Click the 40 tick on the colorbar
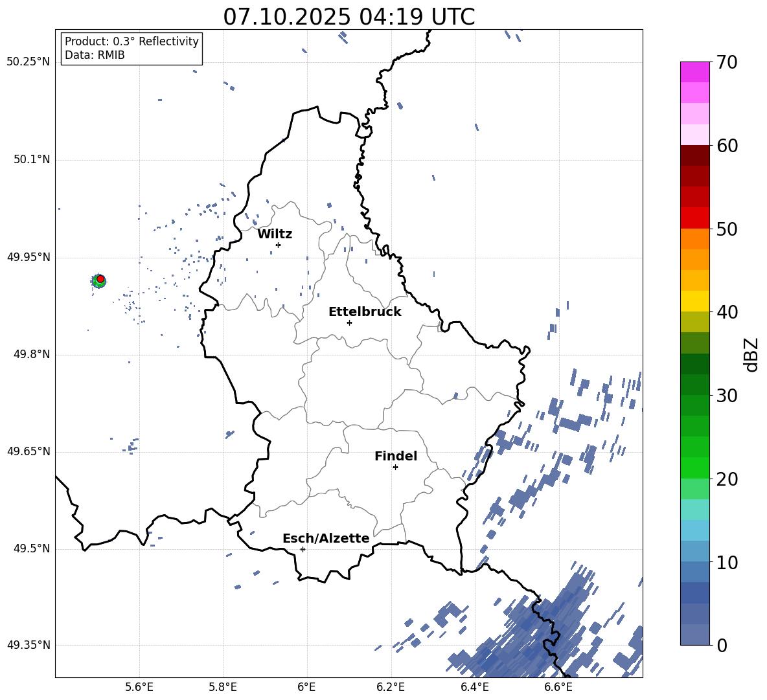 click(727, 312)
